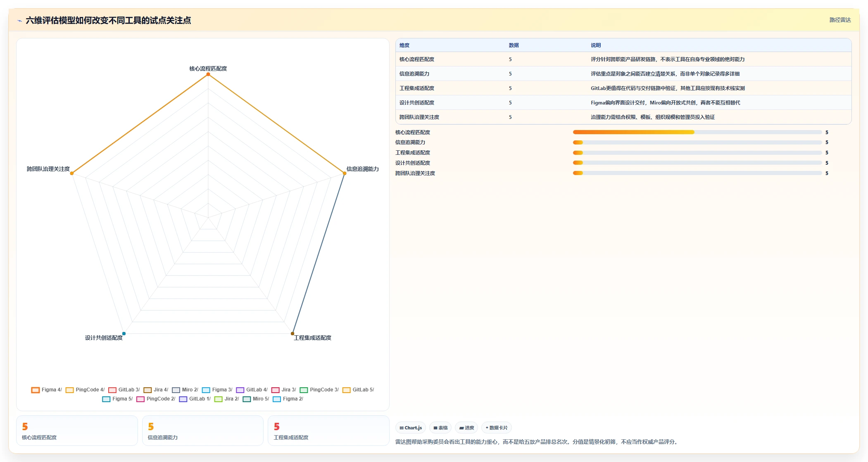The height and width of the screenshot is (462, 868).
Task: Click the footnote text beginning 雷达图帮助采购委员会
Action: click(x=537, y=442)
